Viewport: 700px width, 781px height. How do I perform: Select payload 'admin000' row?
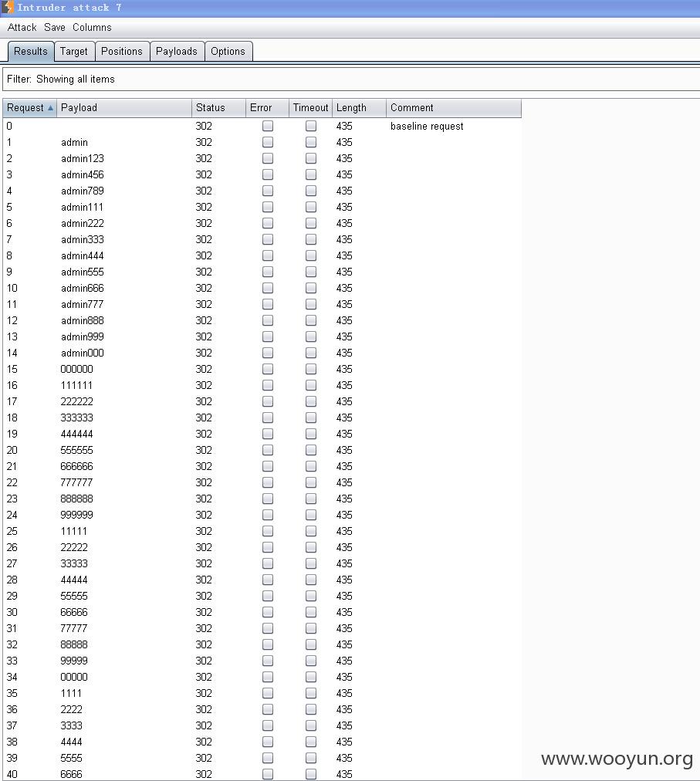(83, 353)
